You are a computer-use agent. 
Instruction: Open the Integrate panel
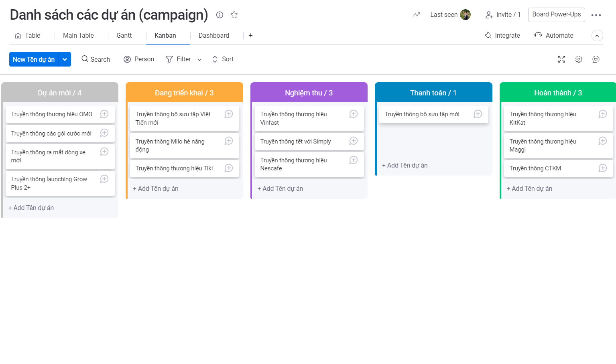502,35
